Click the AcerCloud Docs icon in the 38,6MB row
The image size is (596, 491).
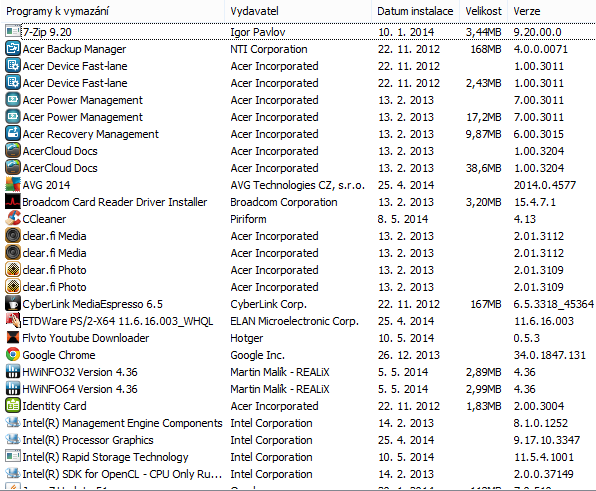[13, 167]
